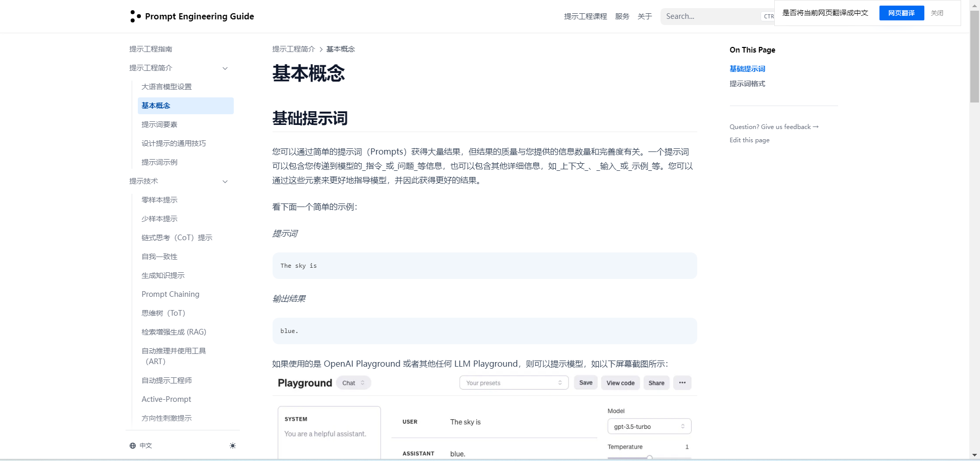The image size is (980, 461).
Task: Adjust the Temperature slider
Action: pos(649,457)
